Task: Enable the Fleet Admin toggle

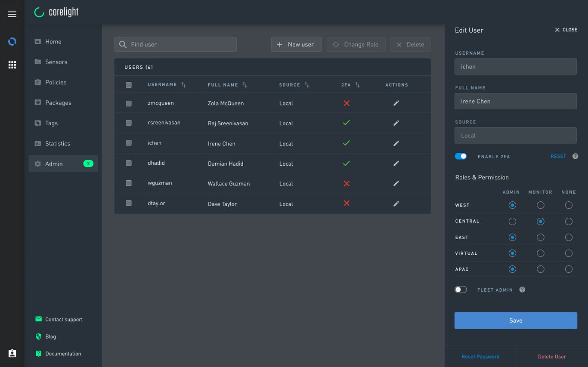Action: 461,290
